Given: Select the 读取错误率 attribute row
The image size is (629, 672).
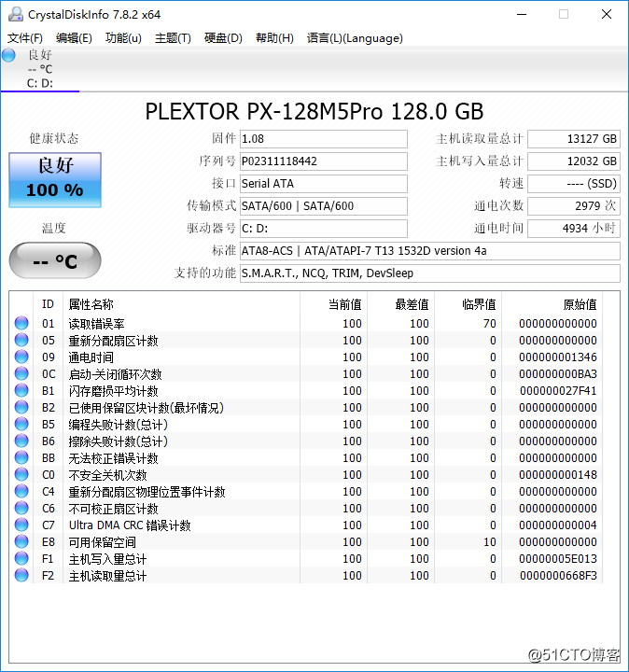Looking at the screenshot, I should [x=306, y=323].
